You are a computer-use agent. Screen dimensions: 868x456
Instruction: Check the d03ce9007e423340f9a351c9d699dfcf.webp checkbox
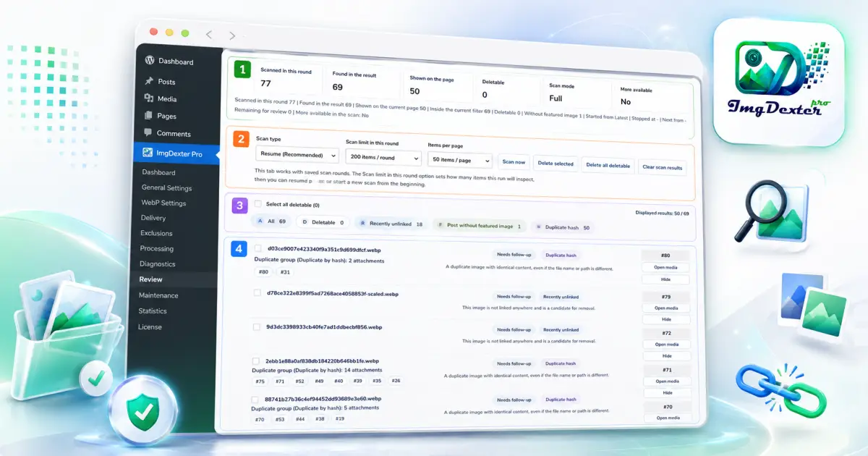pos(258,248)
